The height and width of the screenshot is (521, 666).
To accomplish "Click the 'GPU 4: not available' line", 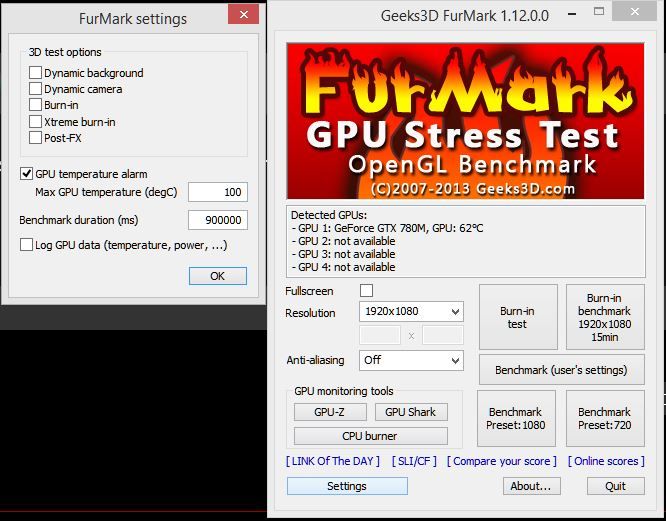I will [x=343, y=267].
